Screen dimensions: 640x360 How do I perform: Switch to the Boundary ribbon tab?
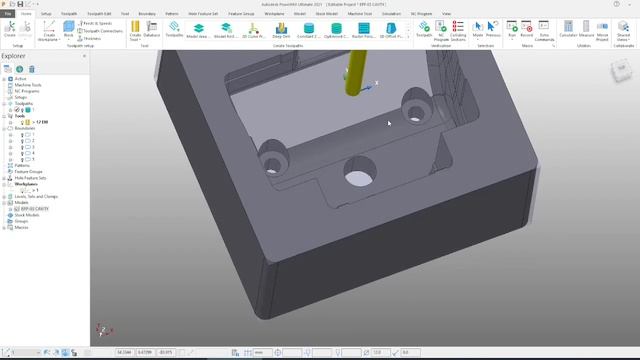point(147,13)
